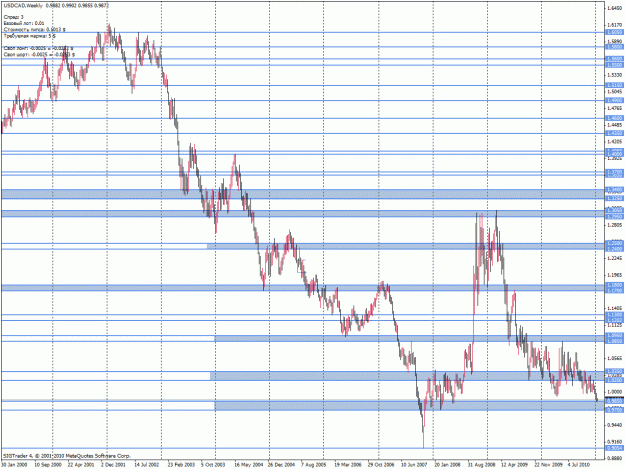
Task: Click the 1.1965 price scale label
Action: [x=615, y=275]
